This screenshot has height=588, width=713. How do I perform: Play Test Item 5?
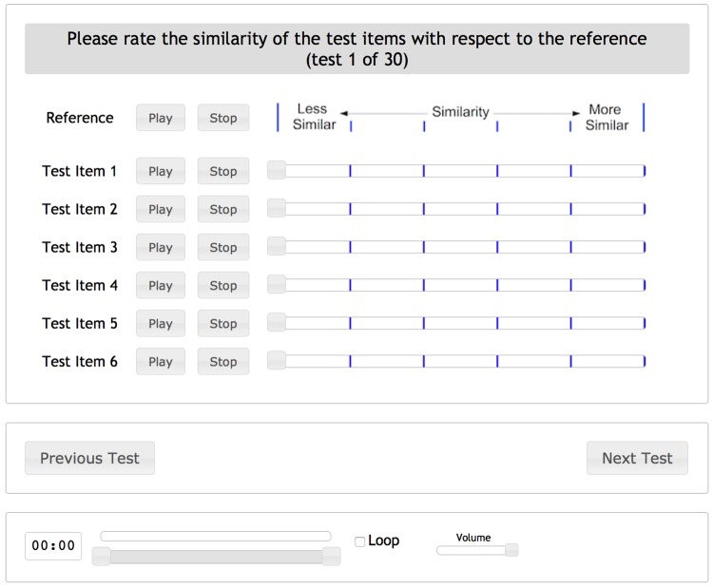161,324
